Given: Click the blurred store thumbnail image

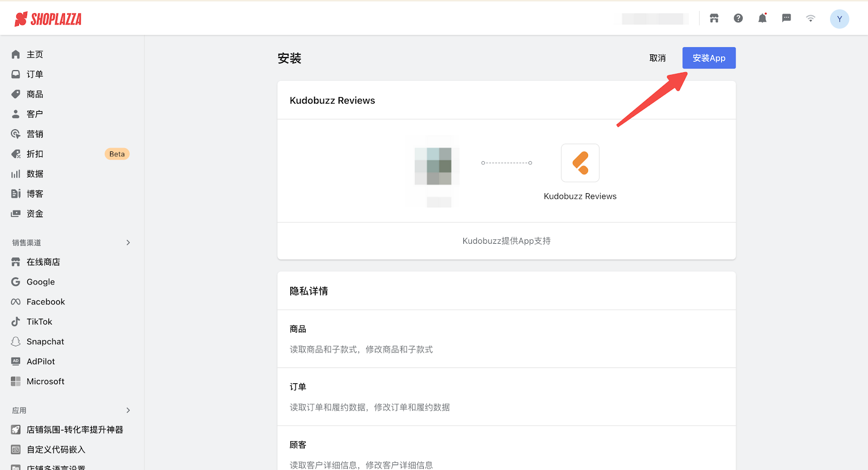Looking at the screenshot, I should (x=433, y=166).
